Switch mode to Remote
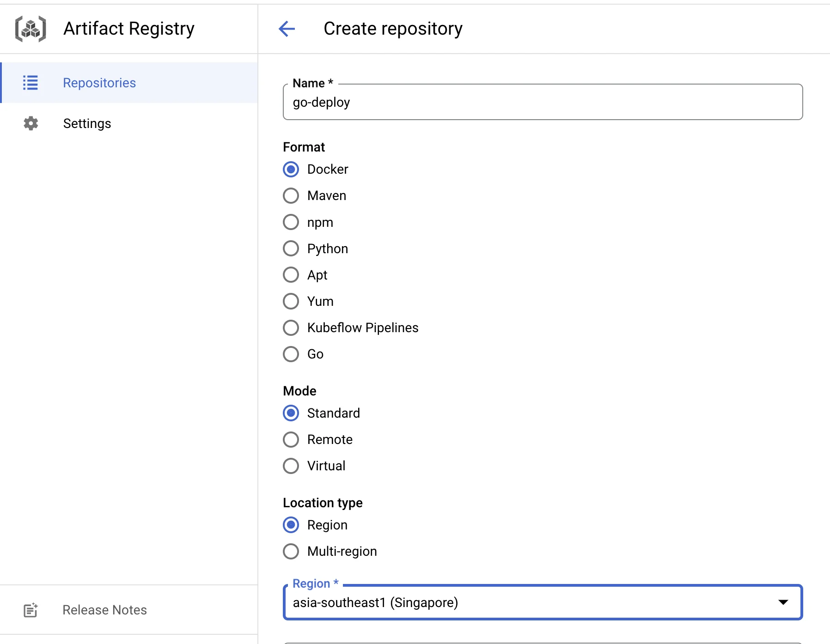Image resolution: width=830 pixels, height=644 pixels. click(291, 439)
